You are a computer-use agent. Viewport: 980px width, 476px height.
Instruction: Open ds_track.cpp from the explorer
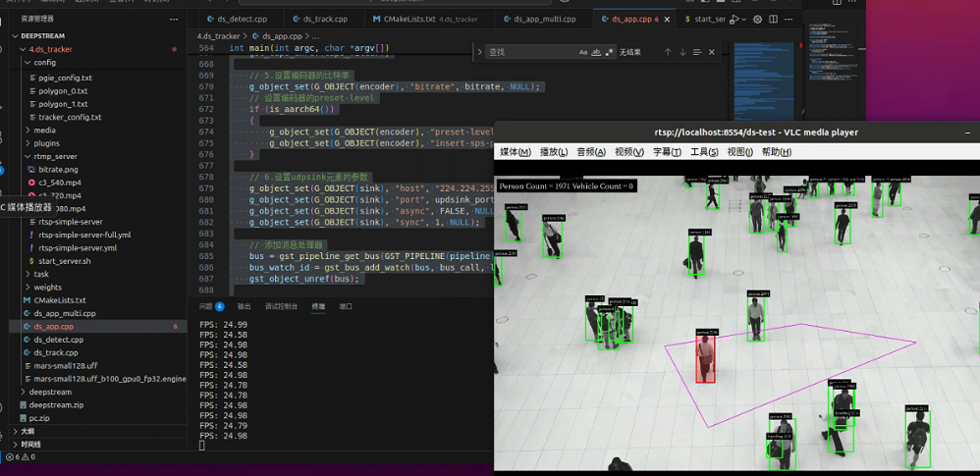coord(56,353)
